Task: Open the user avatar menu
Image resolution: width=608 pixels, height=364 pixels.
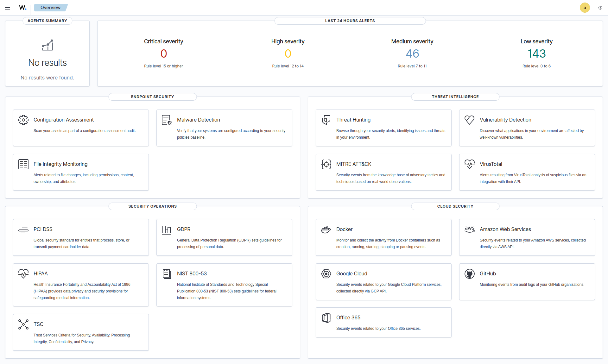Action: (x=585, y=8)
